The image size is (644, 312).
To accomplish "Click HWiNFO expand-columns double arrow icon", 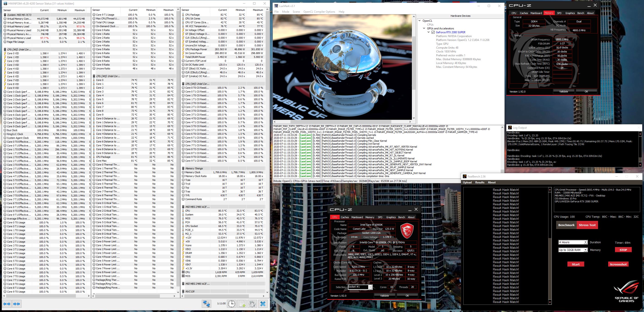I will click(x=7, y=304).
